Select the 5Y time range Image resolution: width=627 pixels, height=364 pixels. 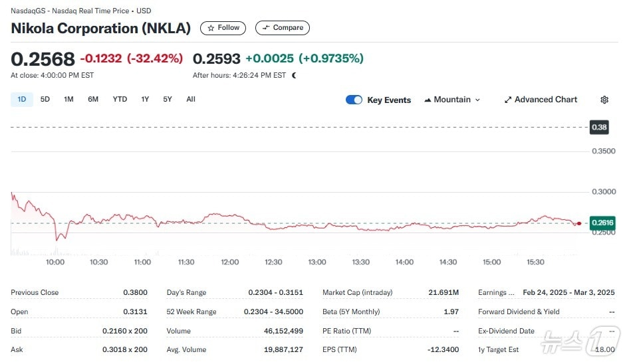click(168, 100)
